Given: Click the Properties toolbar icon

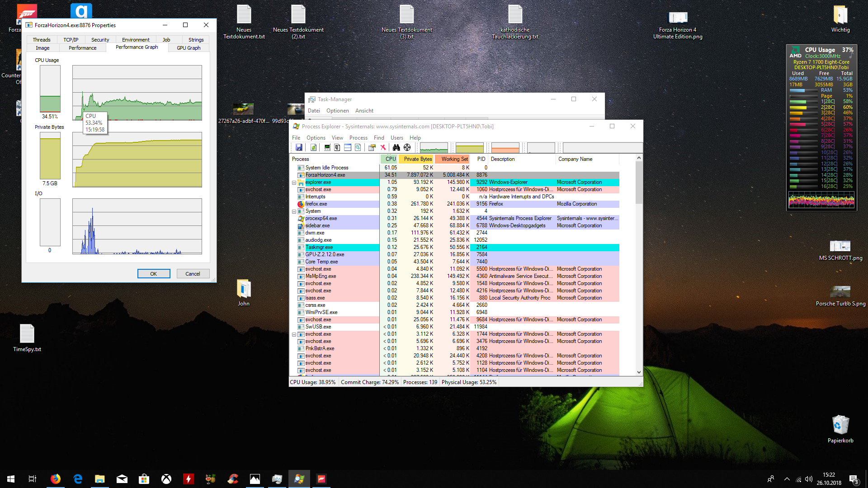Looking at the screenshot, I should 372,147.
